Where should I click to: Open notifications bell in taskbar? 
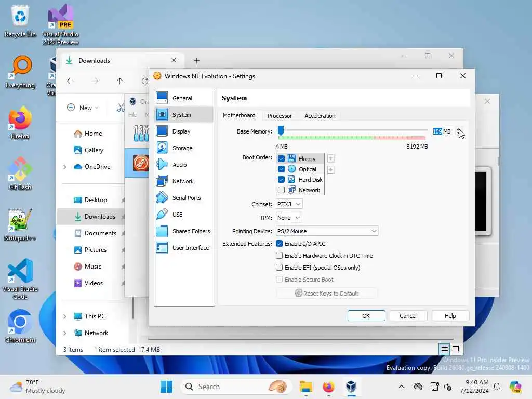coord(497,387)
